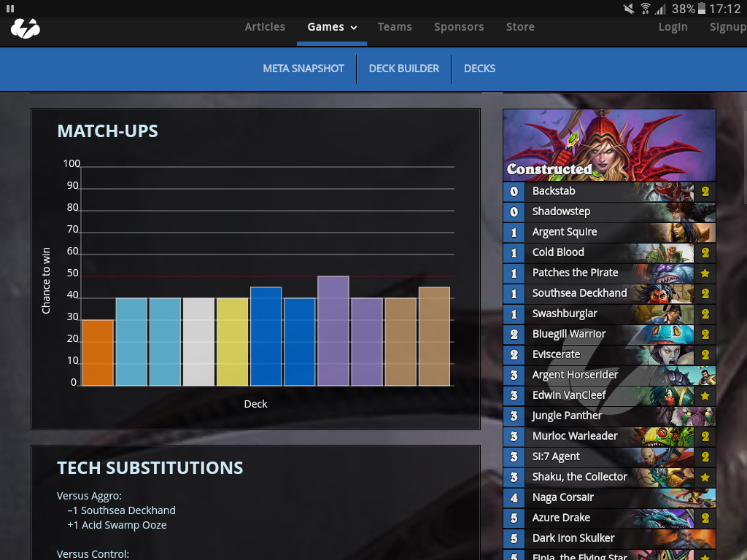Click the '−1 Southsea Deckhand' substitution text
This screenshot has width=747, height=560.
[122, 510]
